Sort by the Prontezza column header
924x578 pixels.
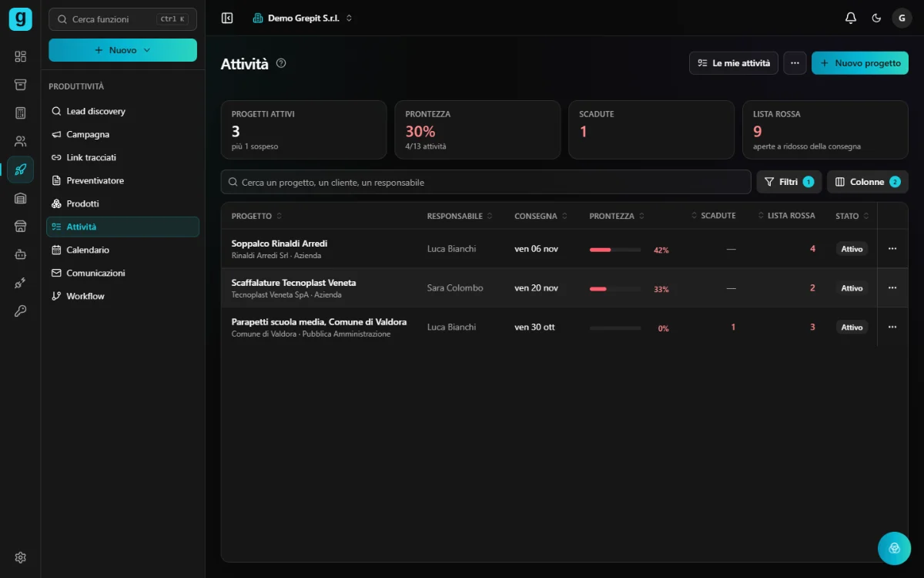(x=617, y=216)
